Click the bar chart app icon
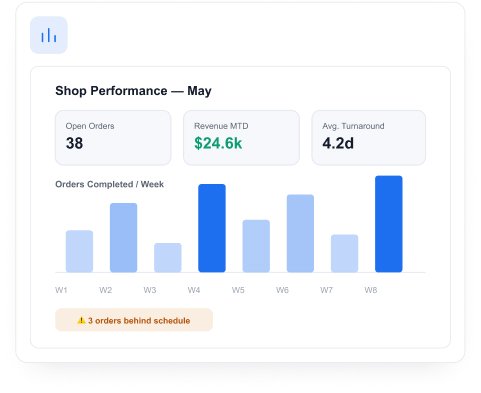 tap(49, 35)
